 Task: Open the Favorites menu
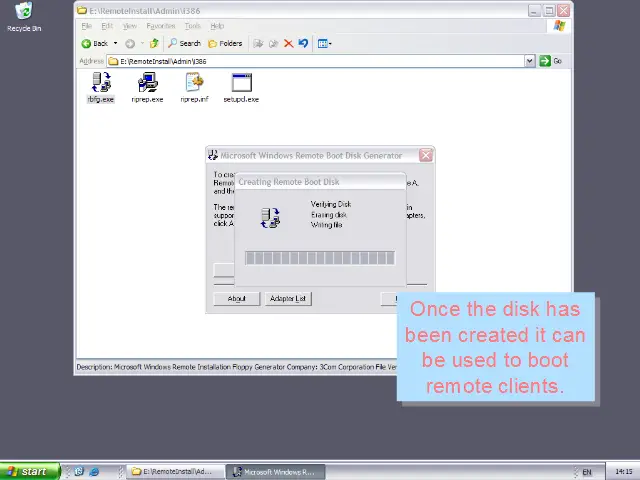(161, 26)
